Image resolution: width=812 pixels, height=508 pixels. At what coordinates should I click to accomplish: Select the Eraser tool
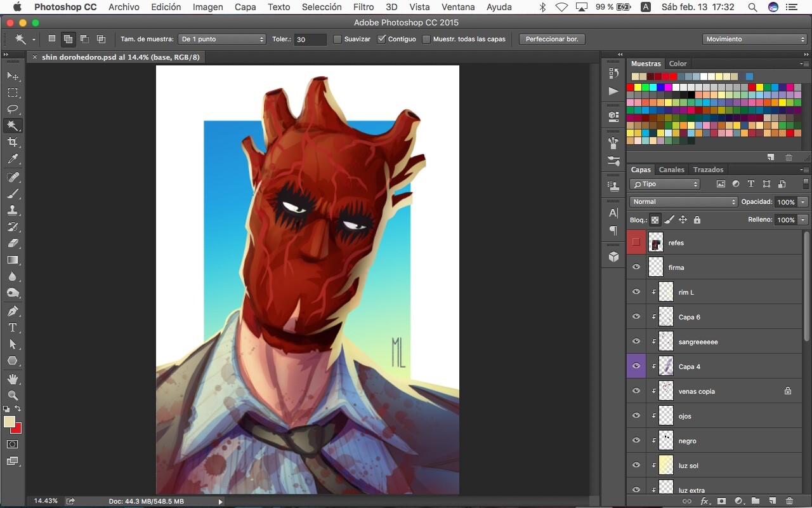[13, 243]
